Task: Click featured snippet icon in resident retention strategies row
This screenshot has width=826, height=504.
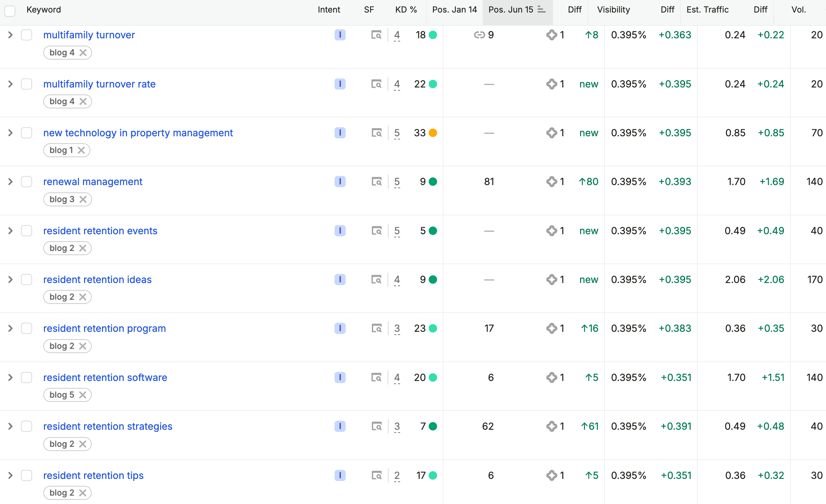Action: [551, 426]
